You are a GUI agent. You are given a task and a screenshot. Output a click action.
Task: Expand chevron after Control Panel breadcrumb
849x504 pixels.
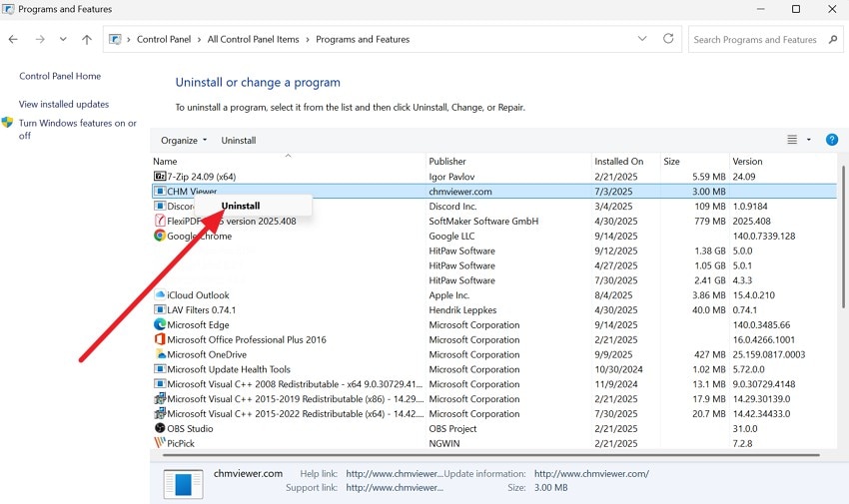[x=199, y=40]
